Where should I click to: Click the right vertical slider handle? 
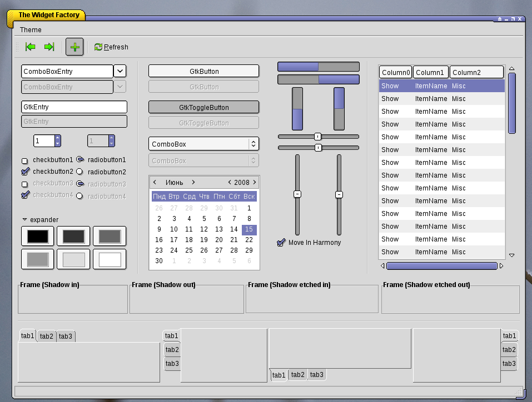339,194
